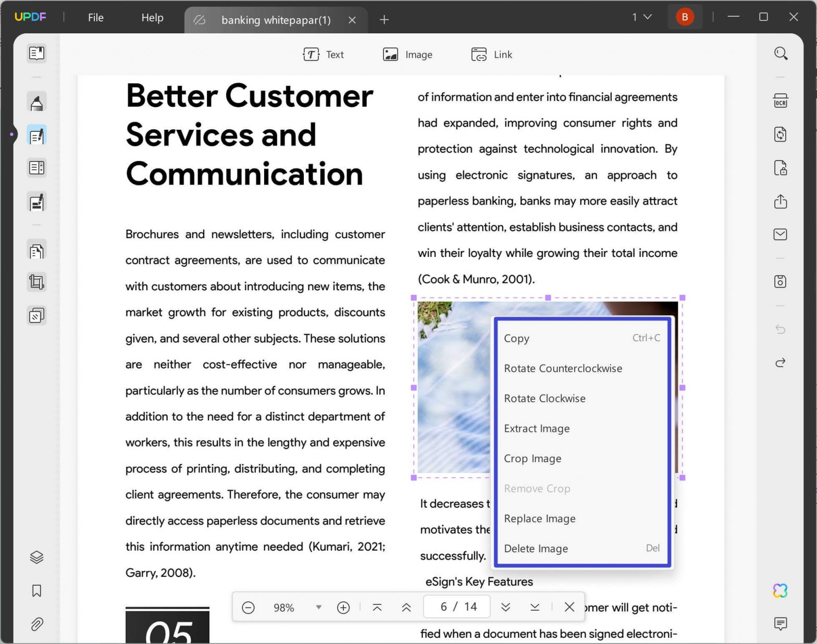Open the Bookmarks panel
The height and width of the screenshot is (644, 817).
tap(36, 590)
